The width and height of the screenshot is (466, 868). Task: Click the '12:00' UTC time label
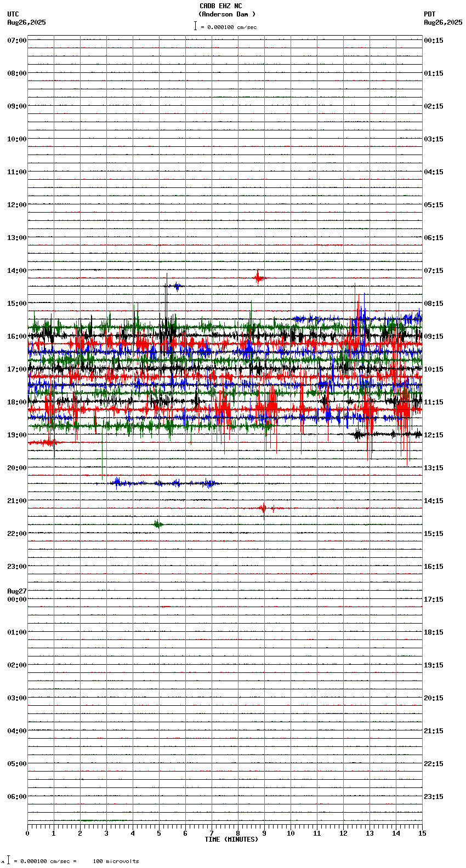pos(17,205)
